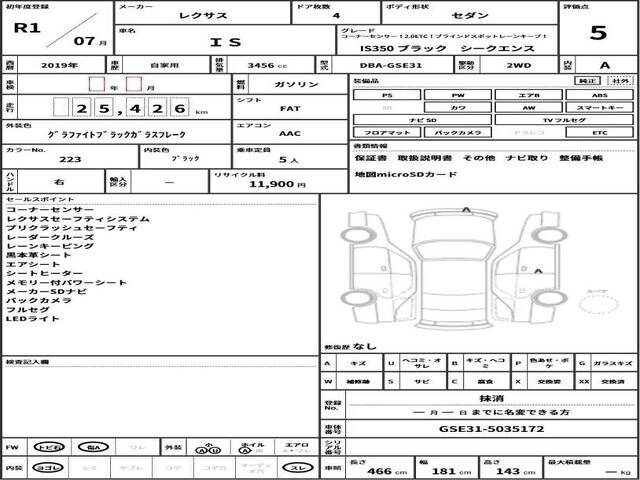Click the 社外 label above equipment list

[x=620, y=81]
